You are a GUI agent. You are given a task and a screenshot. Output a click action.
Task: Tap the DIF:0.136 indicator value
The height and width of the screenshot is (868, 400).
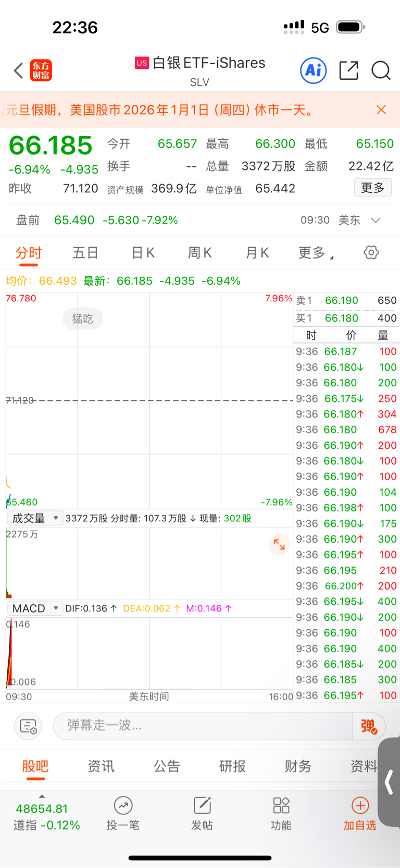click(x=91, y=608)
